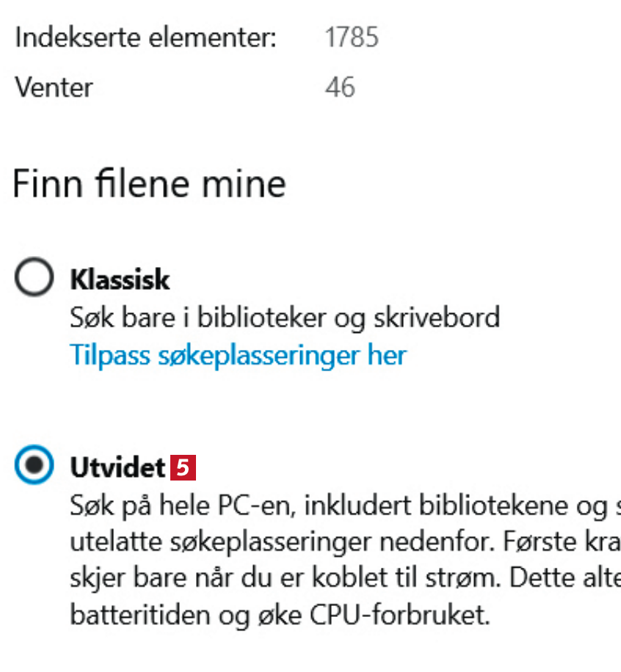Click the Finn filene mine heading
Viewport: 621px width, 672px height.
point(149,183)
